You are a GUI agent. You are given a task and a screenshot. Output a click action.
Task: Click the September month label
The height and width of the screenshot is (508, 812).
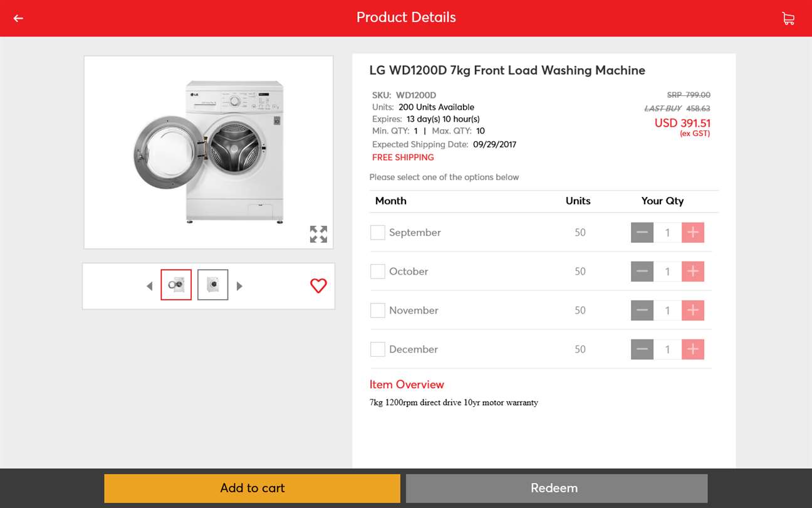point(415,233)
